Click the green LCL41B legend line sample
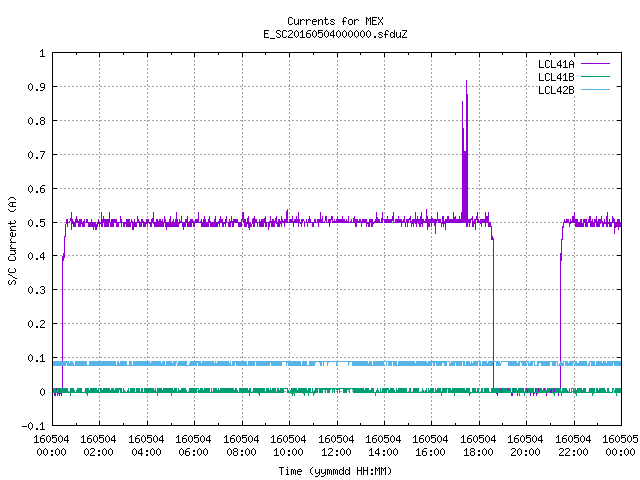The image size is (640, 480). (x=595, y=77)
